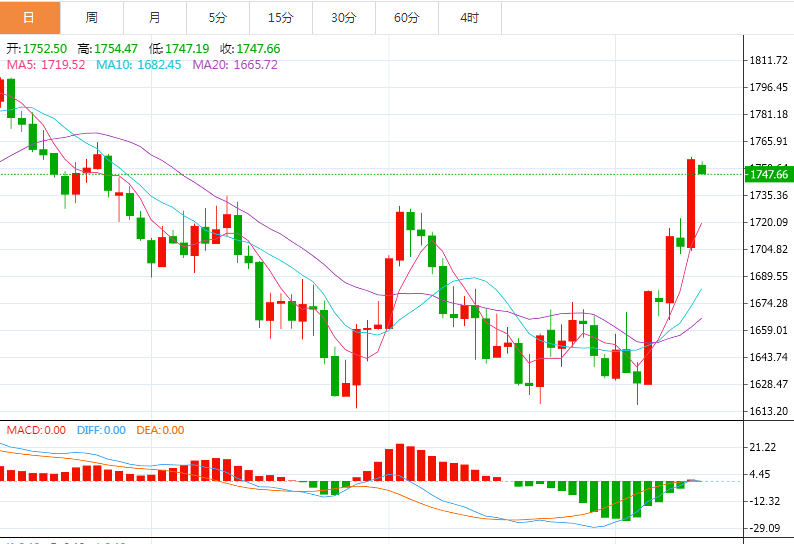Click the 1811.72 price axis label
This screenshot has height=544, width=794.
769,60
